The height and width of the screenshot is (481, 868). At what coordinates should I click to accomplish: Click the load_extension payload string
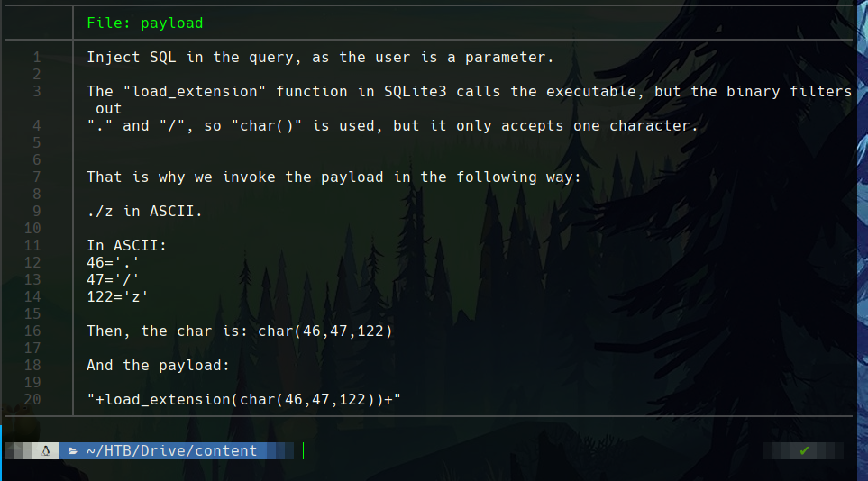[243, 400]
